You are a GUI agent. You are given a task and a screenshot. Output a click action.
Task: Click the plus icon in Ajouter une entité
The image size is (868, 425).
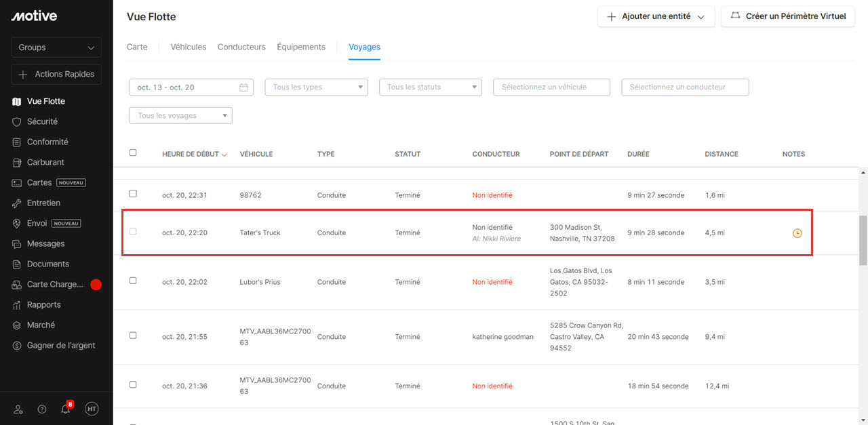pyautogui.click(x=612, y=16)
